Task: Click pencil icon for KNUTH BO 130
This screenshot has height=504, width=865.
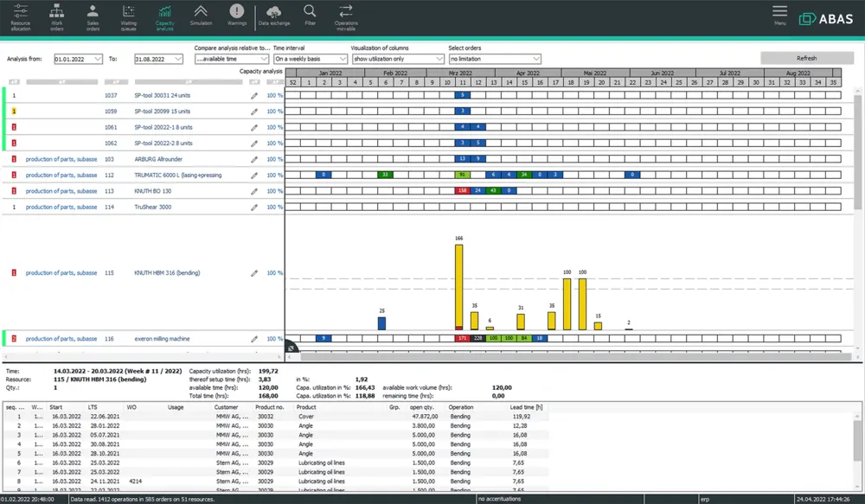Action: click(x=254, y=191)
